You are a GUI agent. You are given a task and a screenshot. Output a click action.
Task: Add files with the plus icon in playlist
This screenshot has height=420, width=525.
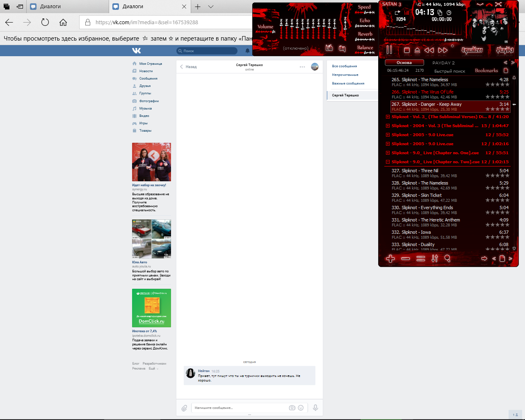(x=390, y=258)
